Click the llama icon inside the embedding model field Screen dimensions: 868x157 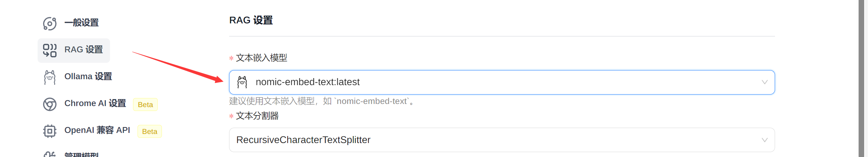[x=242, y=82]
